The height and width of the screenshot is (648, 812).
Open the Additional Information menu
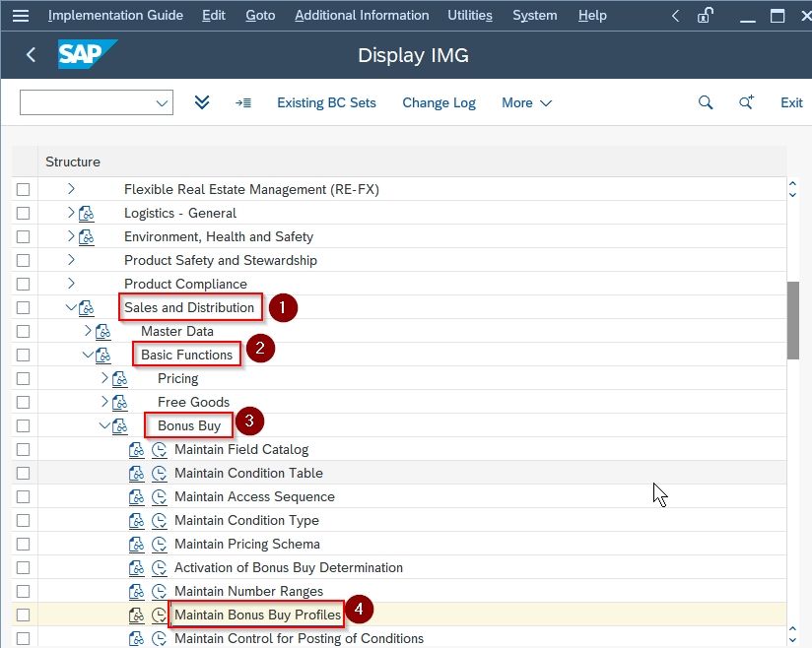click(x=362, y=16)
